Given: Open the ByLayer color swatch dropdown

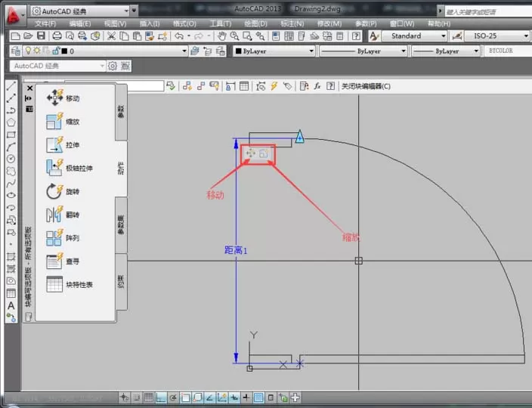Looking at the screenshot, I should click(274, 51).
